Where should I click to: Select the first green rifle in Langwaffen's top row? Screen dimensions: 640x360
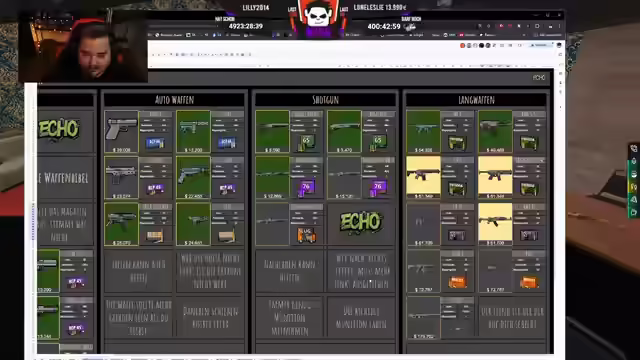423,131
